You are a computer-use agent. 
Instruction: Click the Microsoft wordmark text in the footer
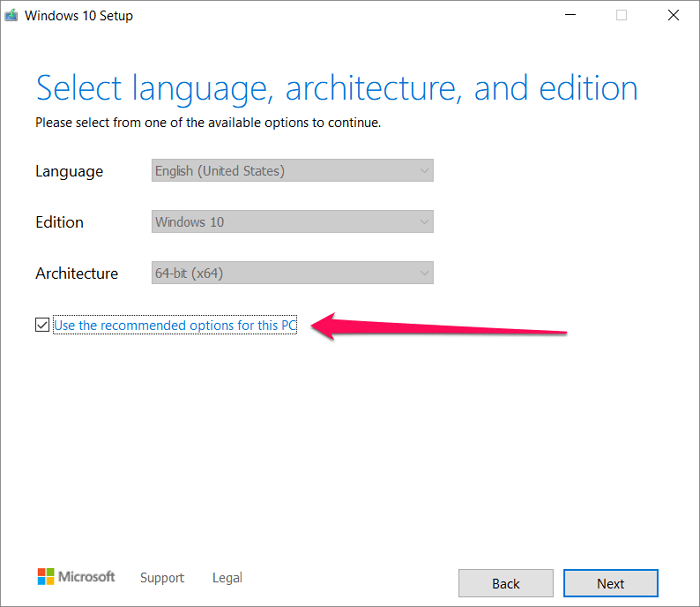coord(86,577)
